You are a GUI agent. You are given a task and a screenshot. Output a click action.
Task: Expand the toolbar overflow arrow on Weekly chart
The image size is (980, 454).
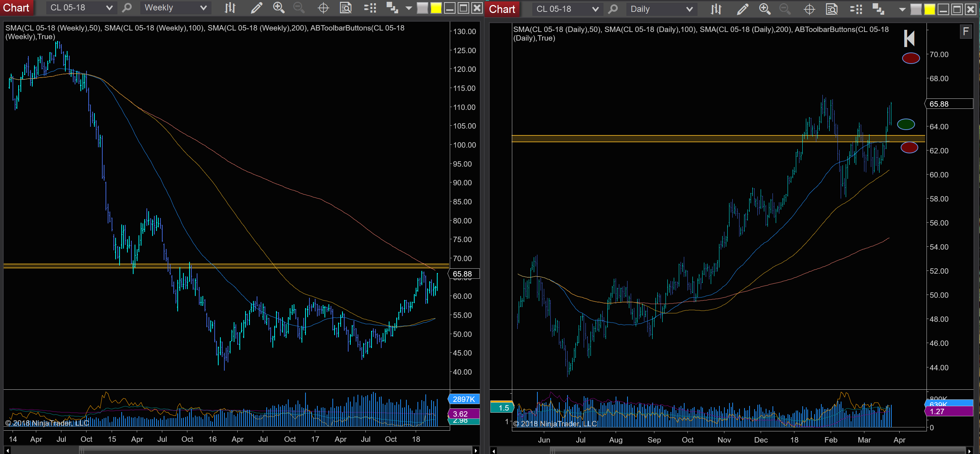409,8
